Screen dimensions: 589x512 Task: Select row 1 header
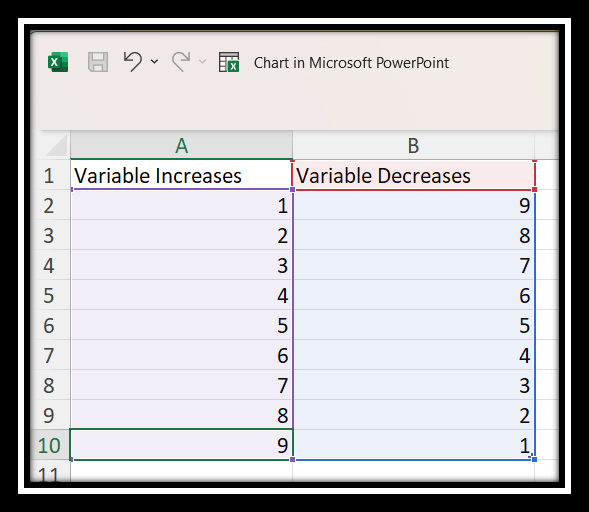pos(49,175)
